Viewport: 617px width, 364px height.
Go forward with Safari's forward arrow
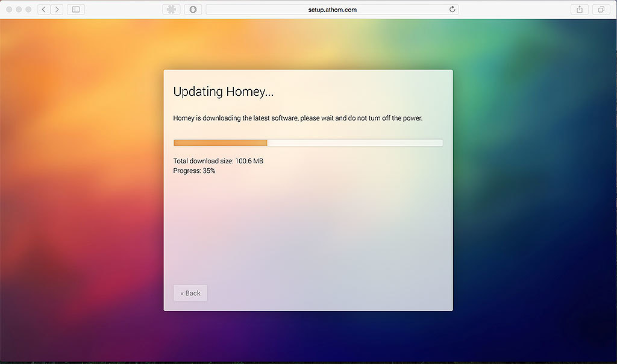(x=57, y=10)
